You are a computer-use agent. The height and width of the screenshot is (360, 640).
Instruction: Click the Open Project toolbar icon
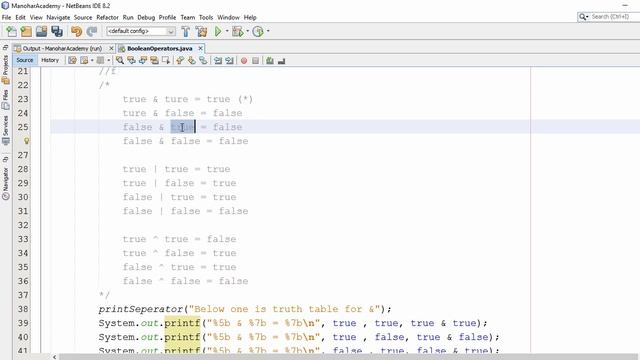point(41,31)
